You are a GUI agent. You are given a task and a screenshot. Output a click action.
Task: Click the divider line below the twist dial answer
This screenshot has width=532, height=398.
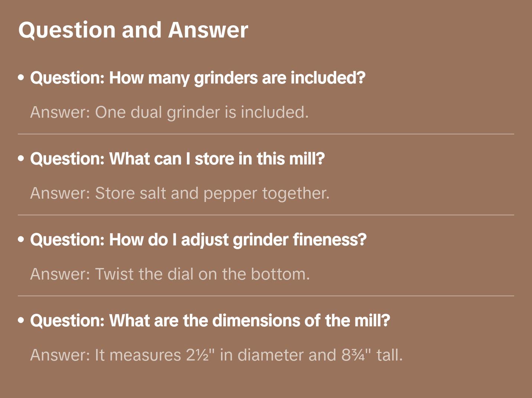pos(266,296)
